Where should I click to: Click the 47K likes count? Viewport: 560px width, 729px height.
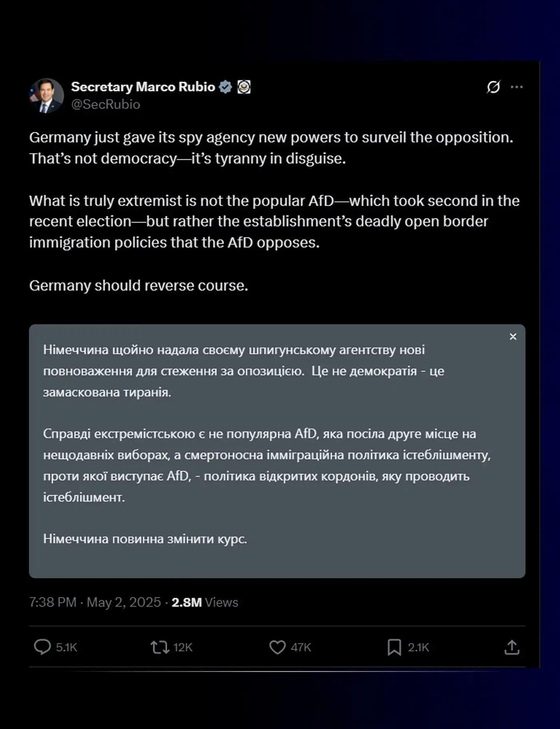(301, 647)
